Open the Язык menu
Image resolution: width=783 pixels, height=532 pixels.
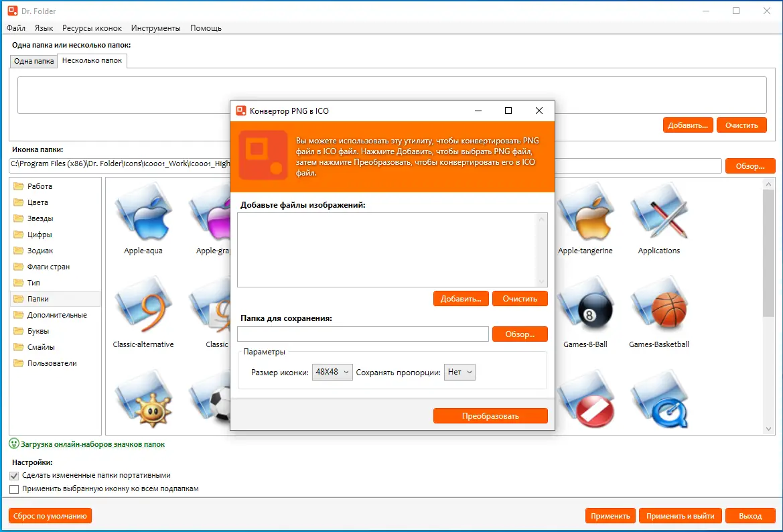pos(44,28)
